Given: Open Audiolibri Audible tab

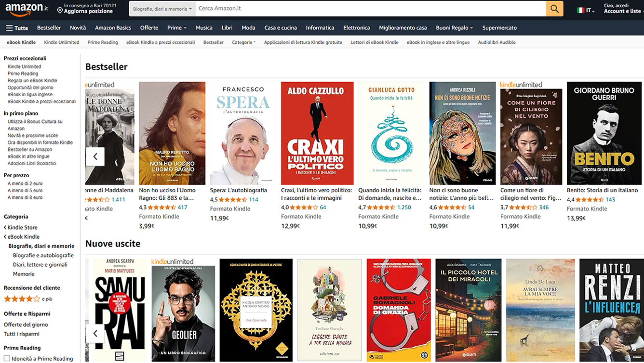Looking at the screenshot, I should [497, 42].
